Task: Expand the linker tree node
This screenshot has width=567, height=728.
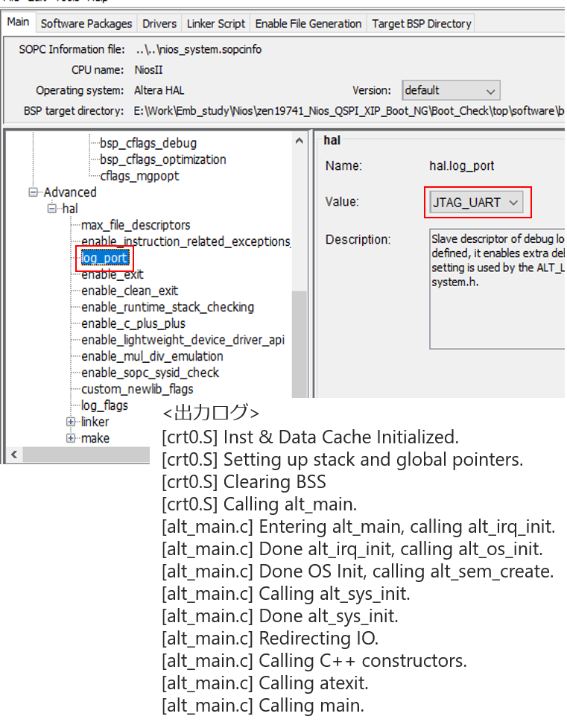Action: click(71, 422)
